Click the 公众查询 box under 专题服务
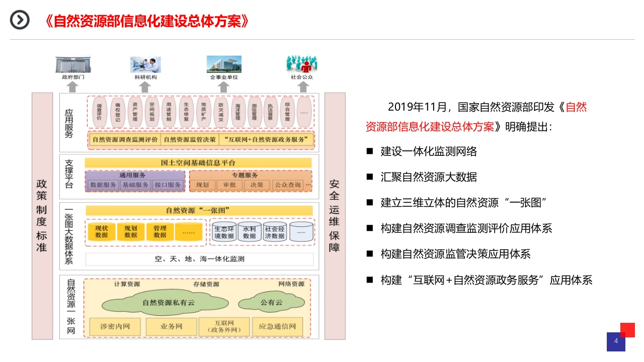This screenshot has width=644, height=362. 288,185
